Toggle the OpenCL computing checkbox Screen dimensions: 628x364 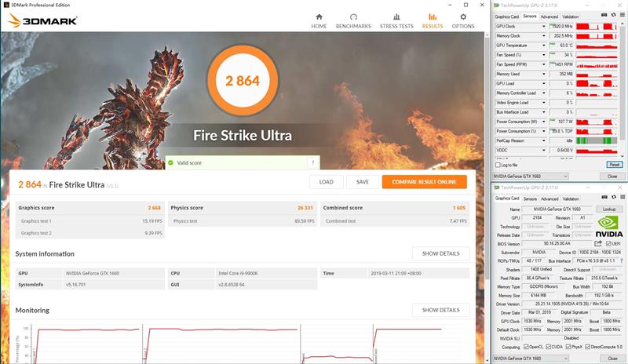click(x=527, y=347)
